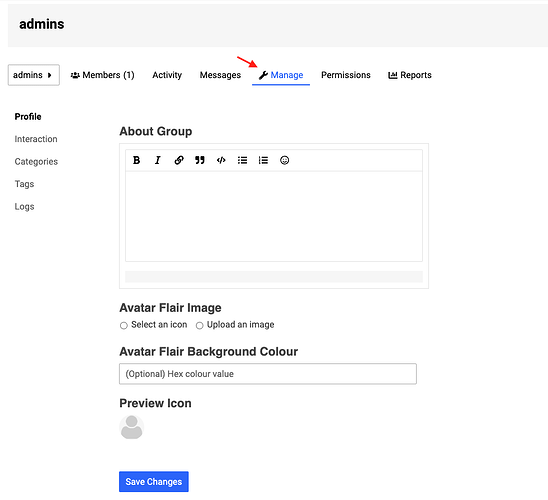Select the 'Select an icon' radio option
548x500 pixels.
coord(124,326)
